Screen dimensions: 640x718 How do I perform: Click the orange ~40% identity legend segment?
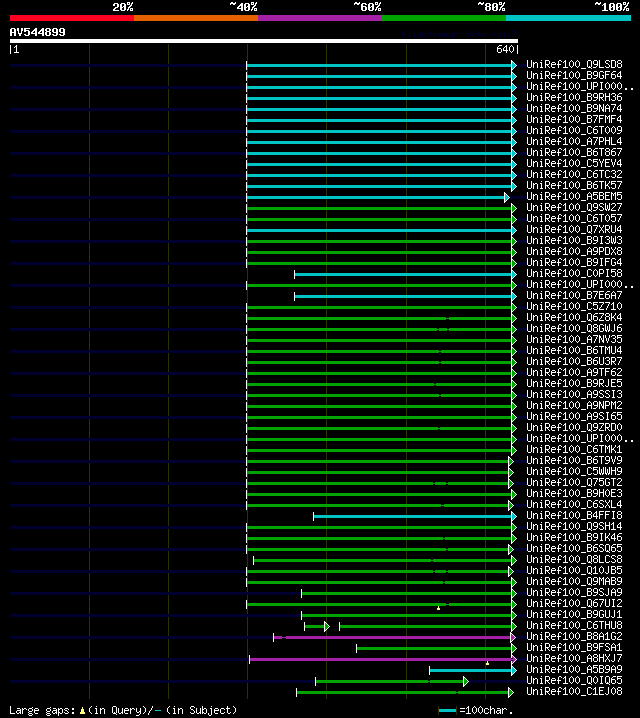click(x=196, y=18)
